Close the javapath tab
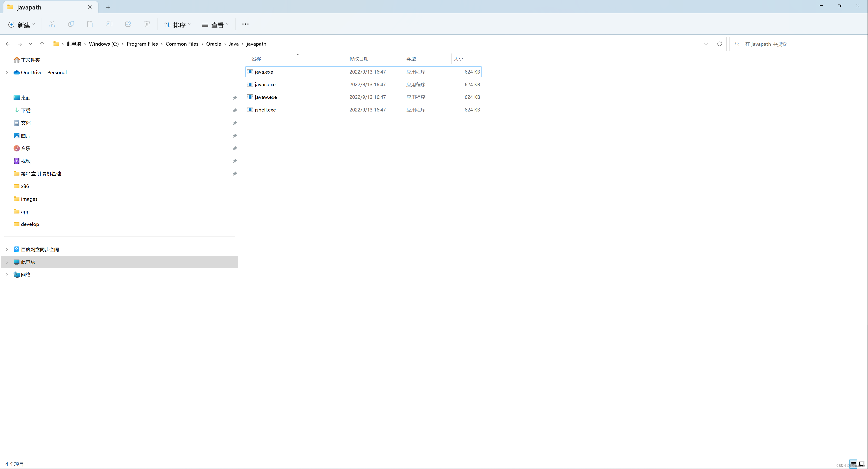Image resolution: width=868 pixels, height=469 pixels. coord(90,7)
